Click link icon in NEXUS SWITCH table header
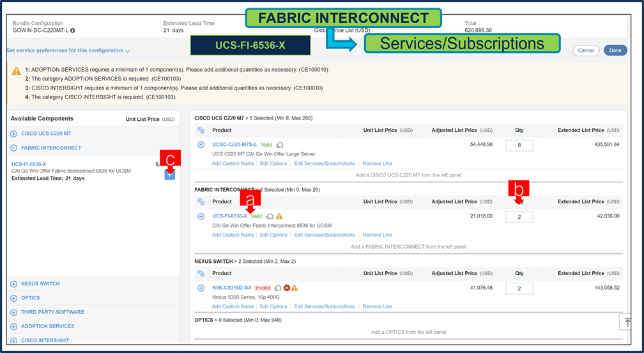 tap(201, 273)
